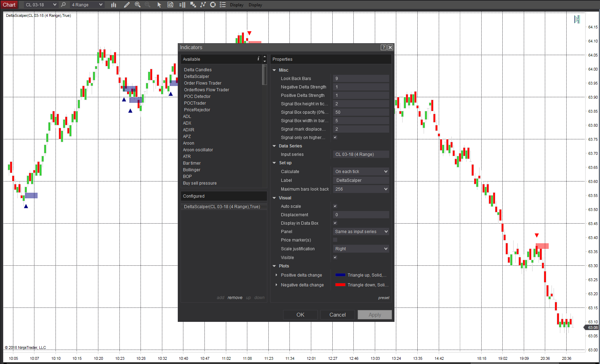Expand Positive delta change plot
Viewport: 600px width, 364px height.
coord(276,275)
